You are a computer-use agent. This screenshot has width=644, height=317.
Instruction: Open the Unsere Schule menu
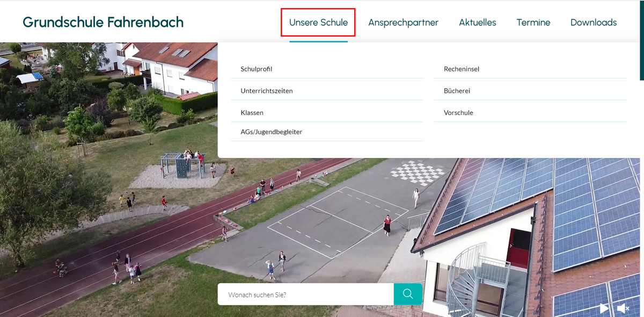[x=318, y=23]
